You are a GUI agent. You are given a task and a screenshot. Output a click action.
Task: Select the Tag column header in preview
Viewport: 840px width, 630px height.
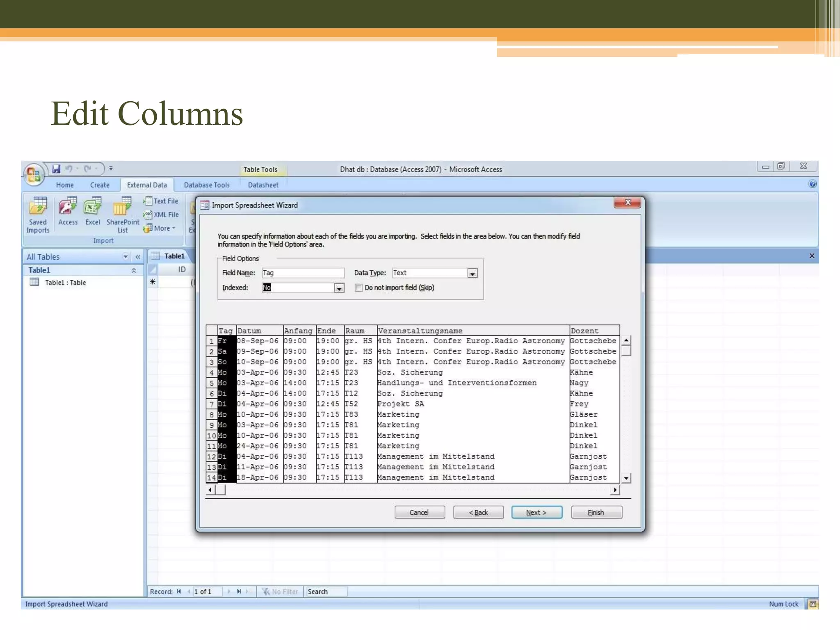click(x=227, y=331)
